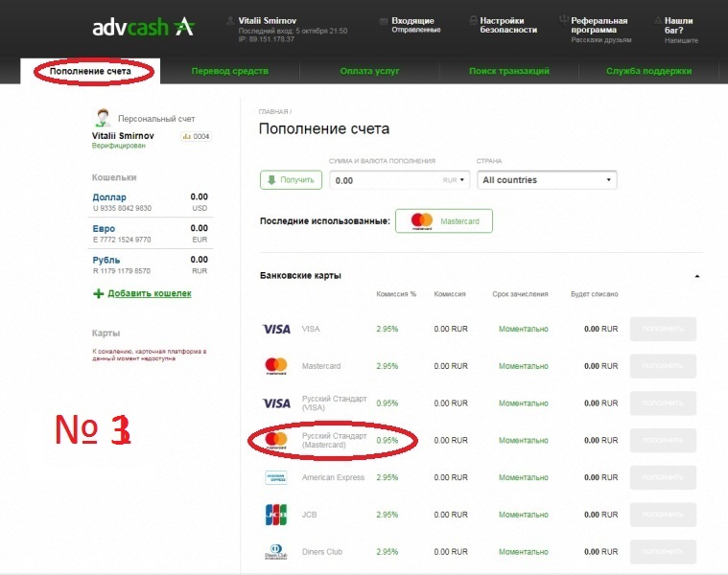
Task: Click the Отправленные link under Входящие
Action: (415, 30)
